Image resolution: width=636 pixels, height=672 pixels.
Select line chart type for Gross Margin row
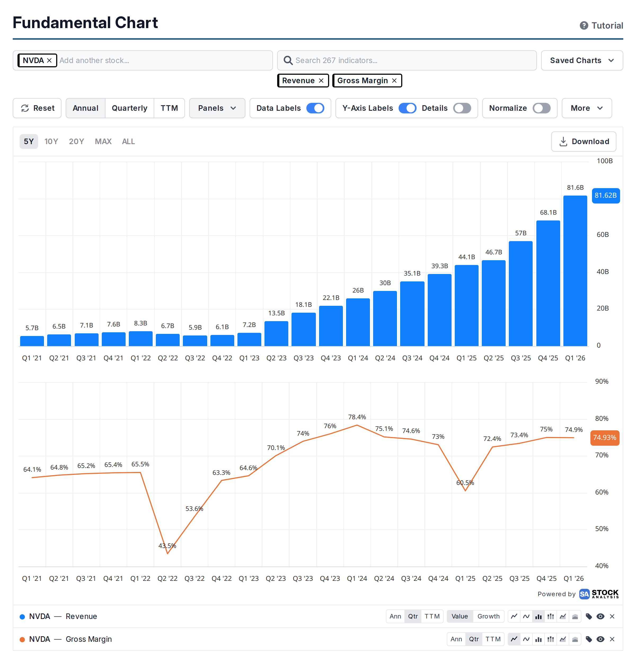point(514,639)
